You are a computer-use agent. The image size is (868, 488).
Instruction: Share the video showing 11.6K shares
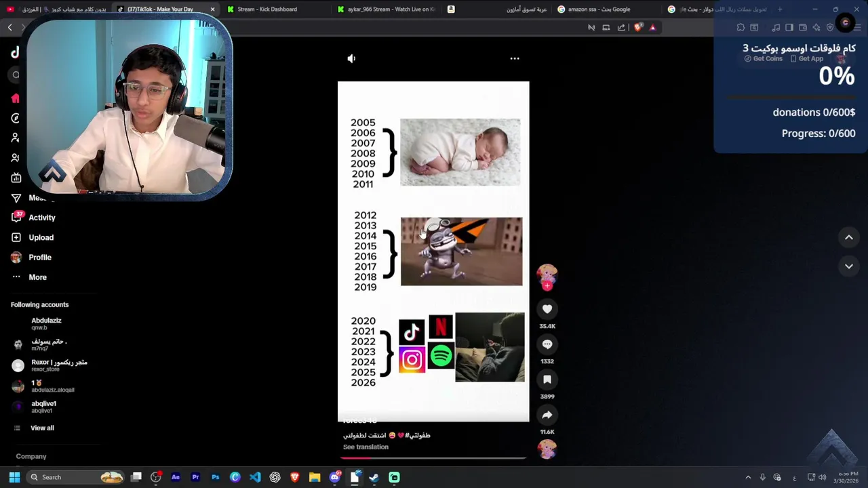click(547, 415)
